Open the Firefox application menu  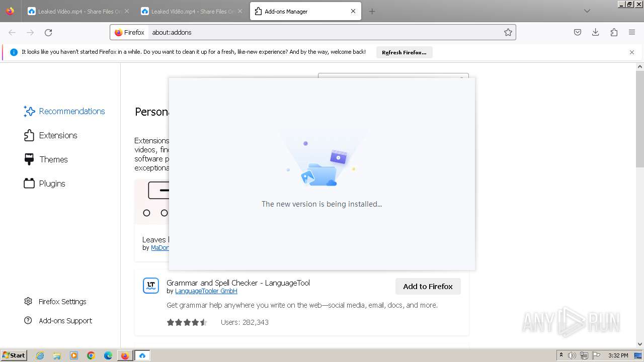pyautogui.click(x=632, y=32)
